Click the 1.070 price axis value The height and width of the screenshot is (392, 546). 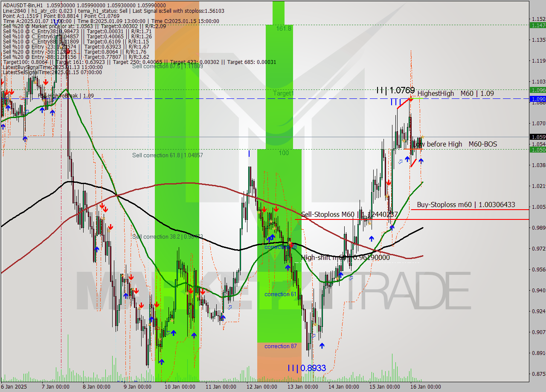[x=538, y=123]
